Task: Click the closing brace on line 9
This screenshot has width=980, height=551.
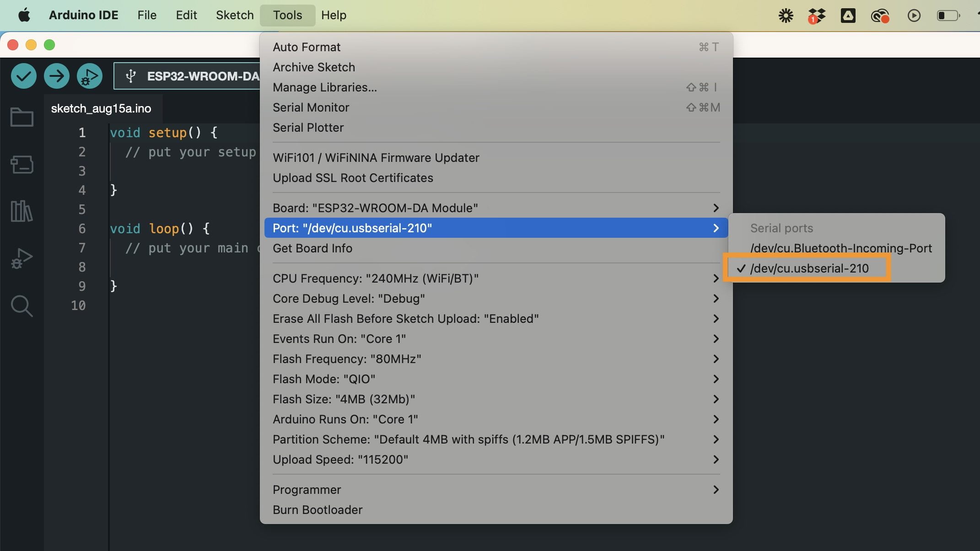Action: pos(113,286)
